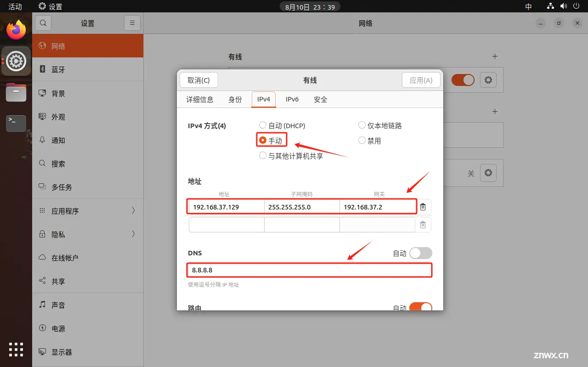Select 与其他计算机共享 radio option
The image size is (588, 367).
(263, 155)
